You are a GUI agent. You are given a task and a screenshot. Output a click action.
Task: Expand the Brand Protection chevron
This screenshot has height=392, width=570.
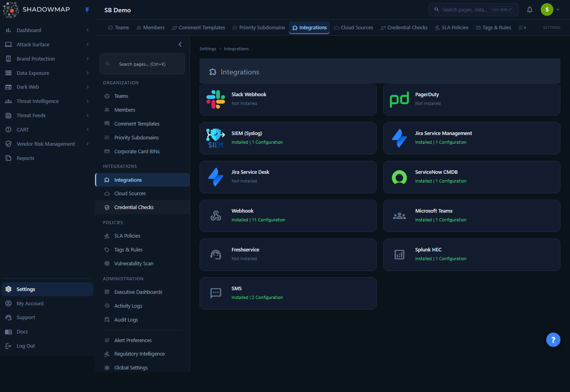[x=87, y=59]
